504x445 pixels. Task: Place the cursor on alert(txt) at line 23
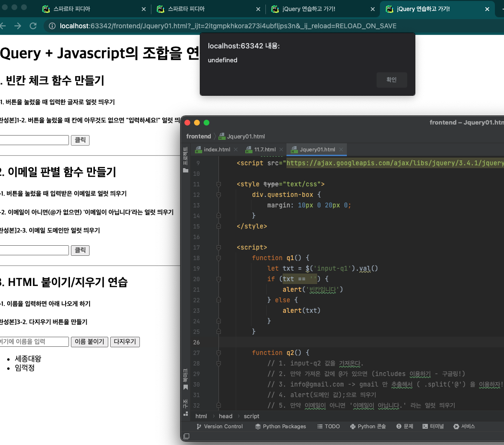pos(301,311)
